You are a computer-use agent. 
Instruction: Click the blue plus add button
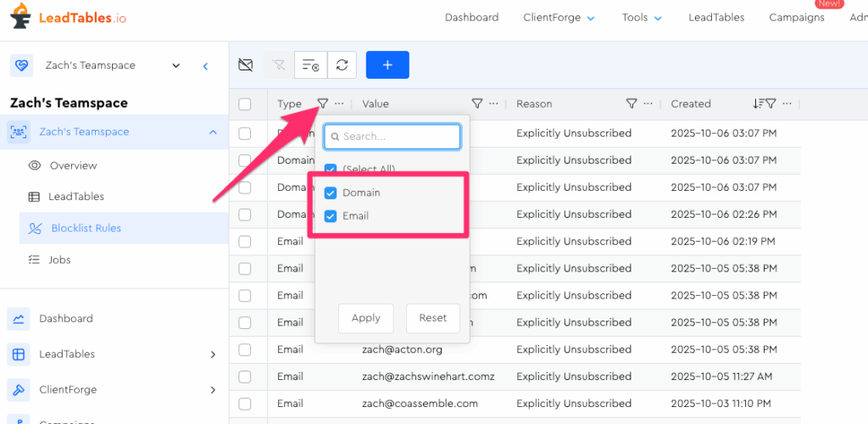tap(387, 65)
